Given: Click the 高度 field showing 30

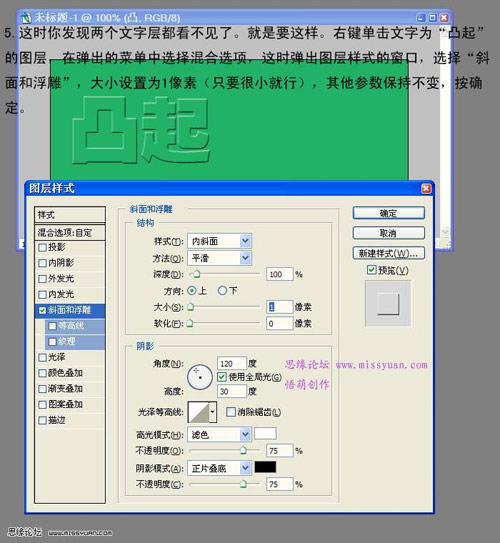Looking at the screenshot, I should 232,391.
